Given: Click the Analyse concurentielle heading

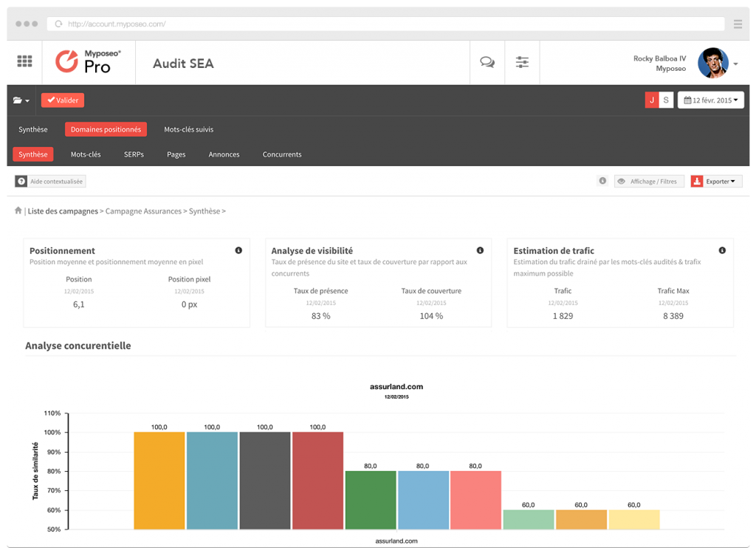Looking at the screenshot, I should click(78, 346).
